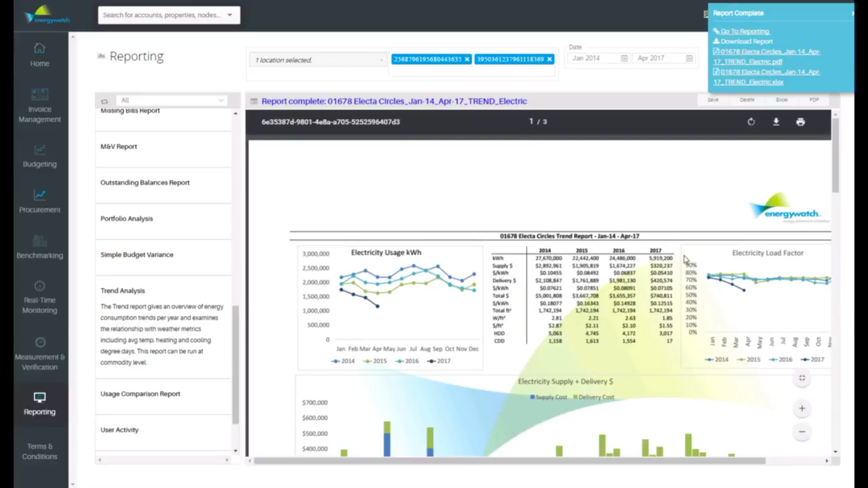This screenshot has height=488, width=868.
Task: Click the PDF viewer download icon
Action: click(776, 122)
